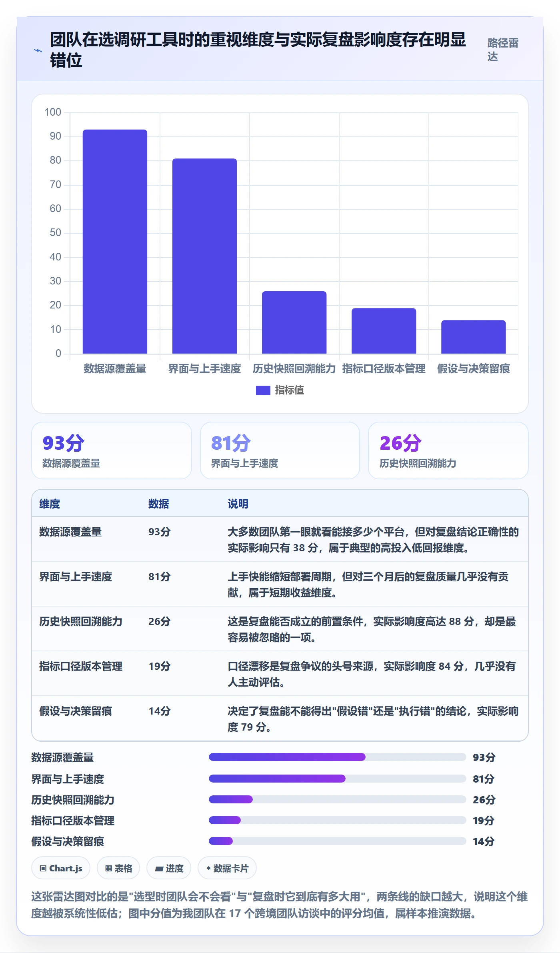Toggle the 指标值 legend label
This screenshot has width=560, height=953.
[290, 390]
